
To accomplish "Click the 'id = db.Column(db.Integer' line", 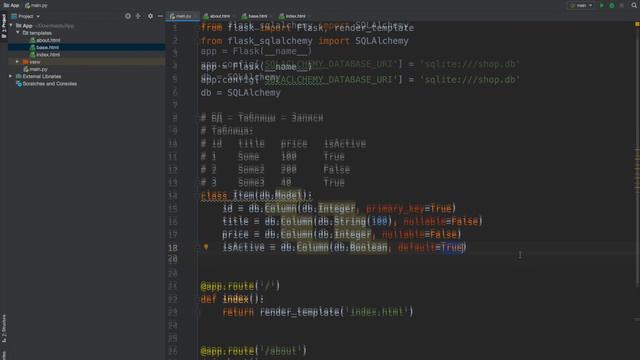I will coord(339,209).
